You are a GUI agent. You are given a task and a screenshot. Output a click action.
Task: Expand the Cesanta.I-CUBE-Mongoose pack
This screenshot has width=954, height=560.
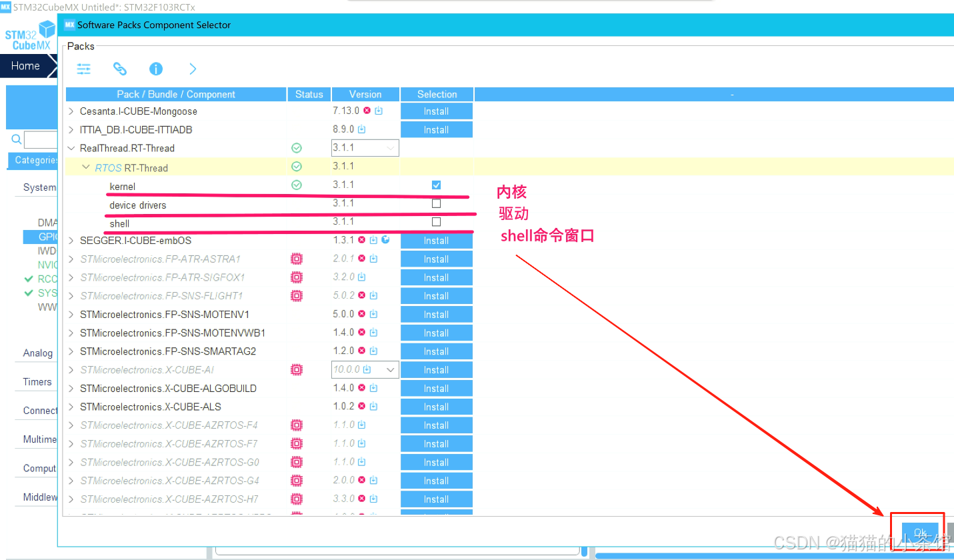click(x=71, y=111)
